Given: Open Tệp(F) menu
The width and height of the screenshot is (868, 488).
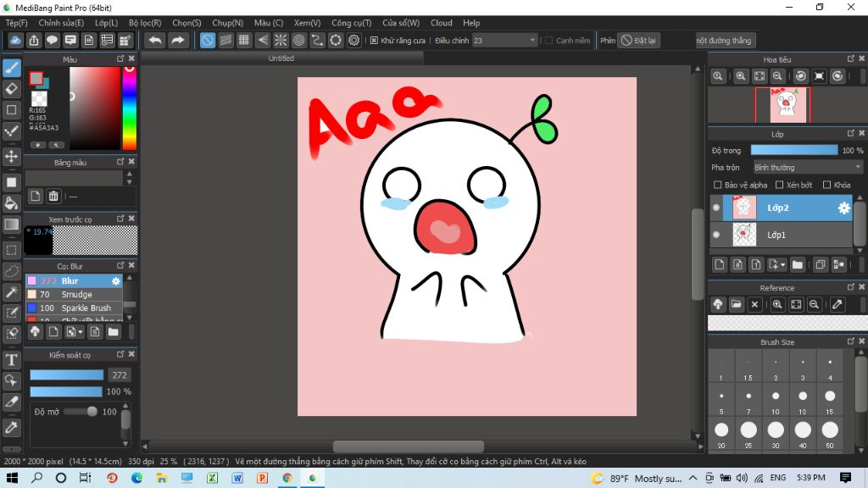Looking at the screenshot, I should pyautogui.click(x=17, y=23).
